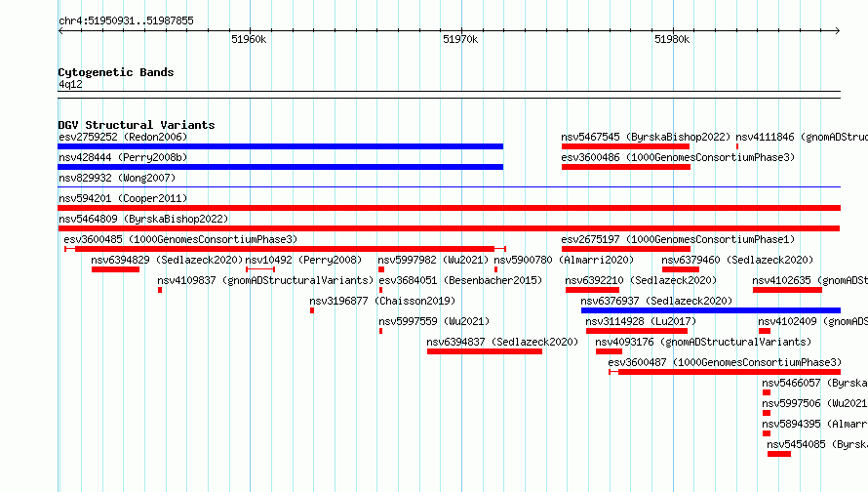The width and height of the screenshot is (868, 492).
Task: Open the nsv428444 (Perry2008b) variant label
Action: coord(123,157)
